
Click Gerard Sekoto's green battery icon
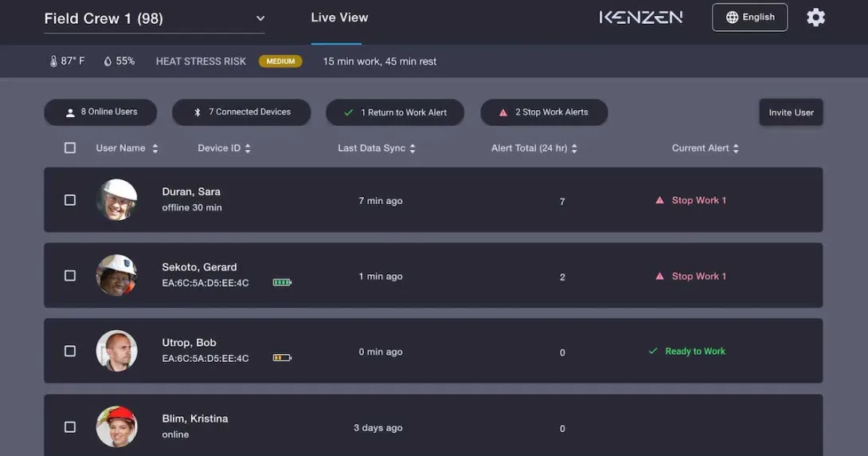pyautogui.click(x=282, y=282)
